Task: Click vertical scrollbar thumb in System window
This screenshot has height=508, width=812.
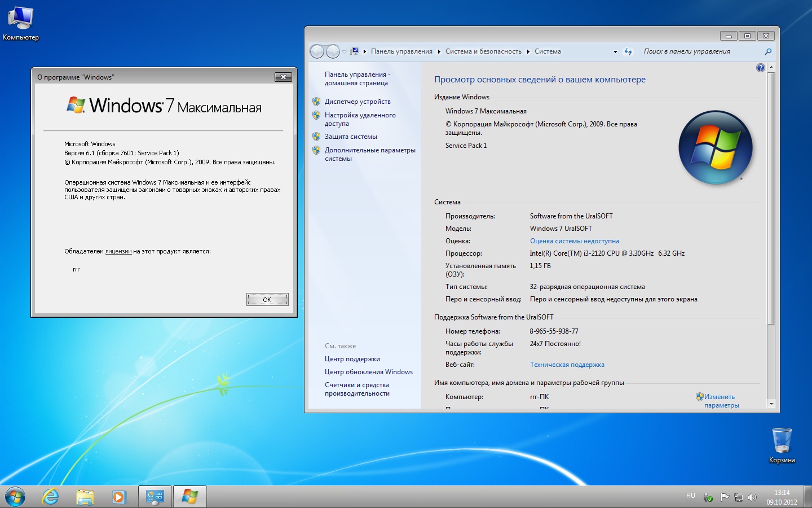Action: tap(771, 198)
